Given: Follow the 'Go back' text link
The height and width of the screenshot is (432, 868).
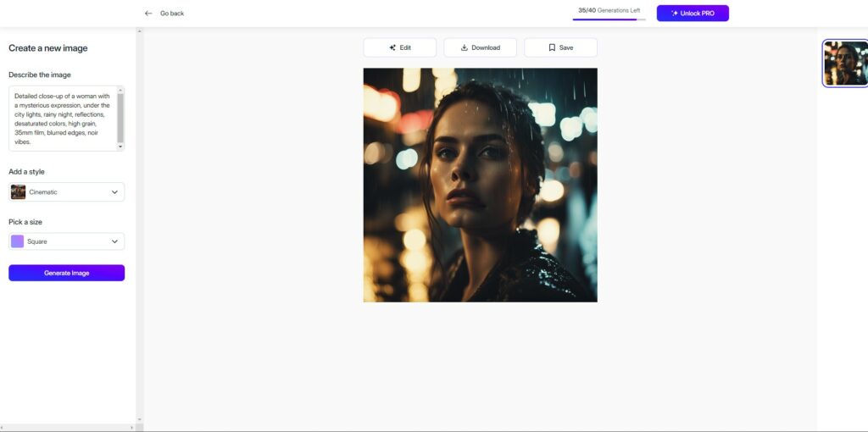Looking at the screenshot, I should click(172, 14).
